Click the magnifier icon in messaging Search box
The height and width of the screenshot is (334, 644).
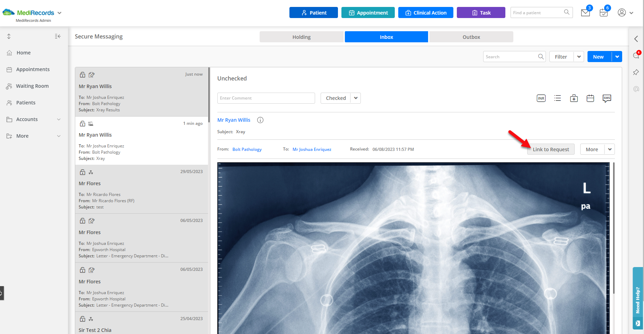click(541, 57)
